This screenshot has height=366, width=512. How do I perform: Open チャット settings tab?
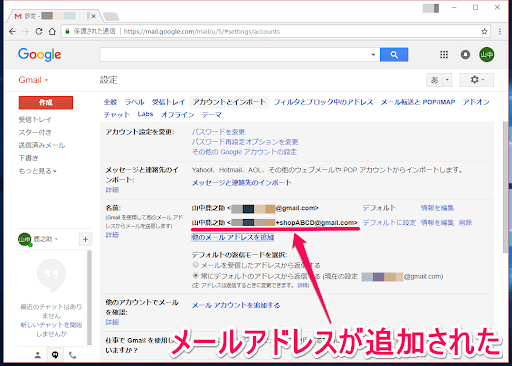coord(117,115)
